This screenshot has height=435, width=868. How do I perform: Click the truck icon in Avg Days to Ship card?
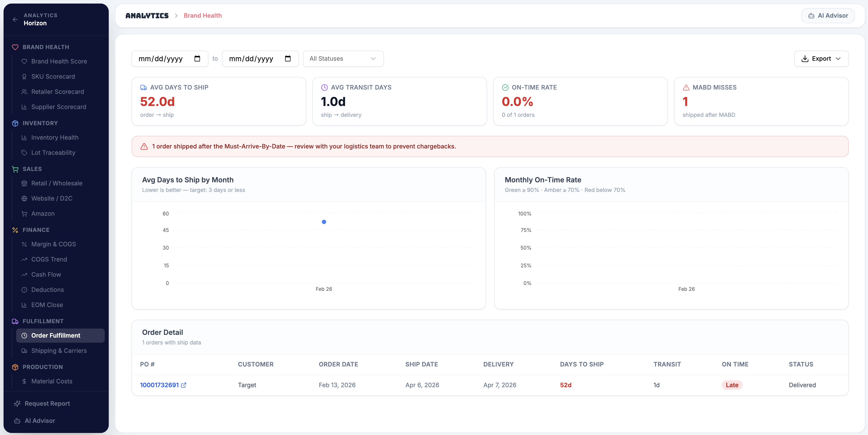click(144, 88)
